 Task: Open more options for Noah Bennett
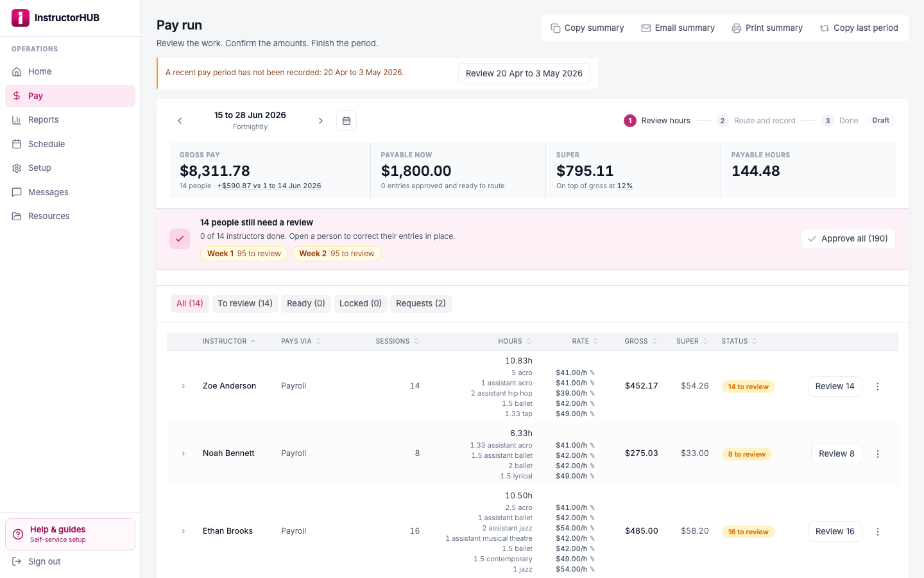pos(878,454)
